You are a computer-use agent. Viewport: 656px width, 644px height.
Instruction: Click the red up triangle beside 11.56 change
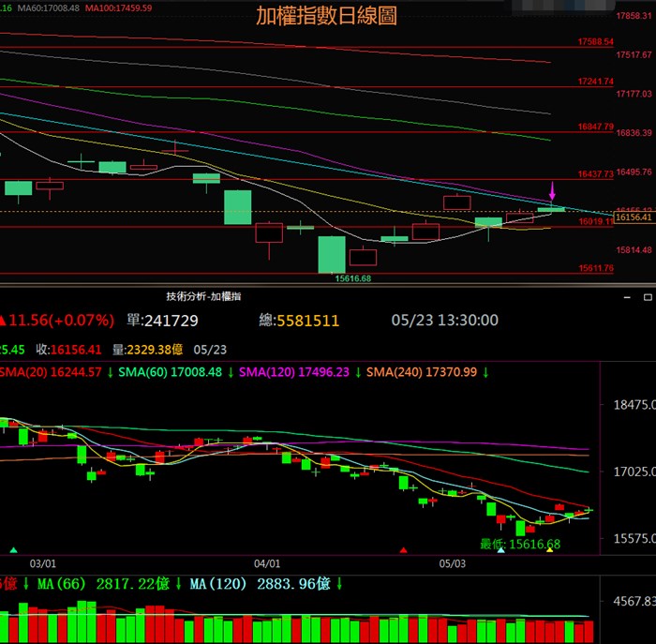[4, 321]
